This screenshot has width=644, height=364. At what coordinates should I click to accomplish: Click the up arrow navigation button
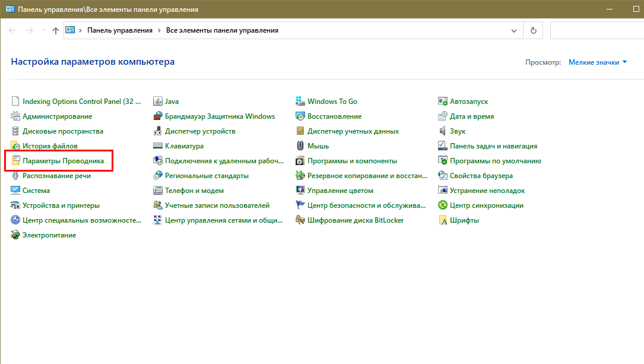pos(56,30)
